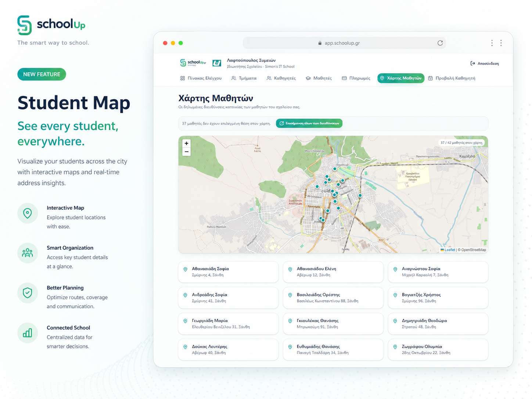Click pin icon on Ζωγράφου Ολυμπία card
The width and height of the screenshot is (532, 399).
[395, 347]
